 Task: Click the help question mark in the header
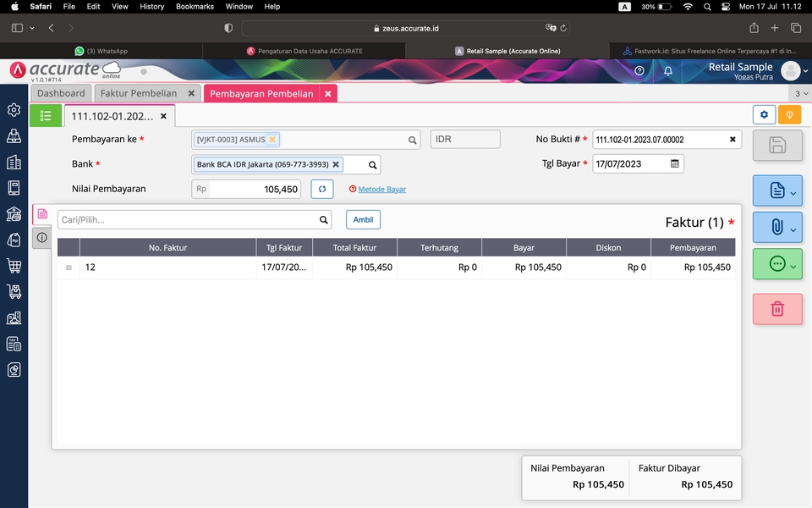639,70
